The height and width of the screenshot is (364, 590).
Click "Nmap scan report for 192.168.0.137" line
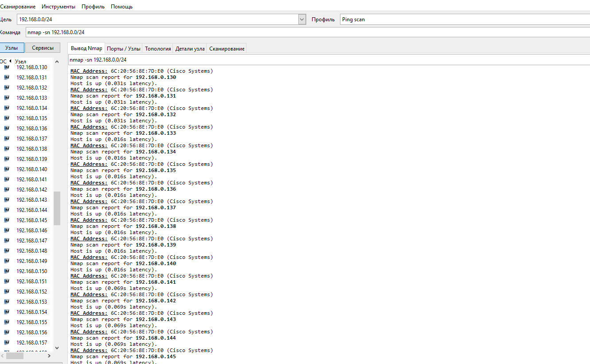pyautogui.click(x=123, y=207)
